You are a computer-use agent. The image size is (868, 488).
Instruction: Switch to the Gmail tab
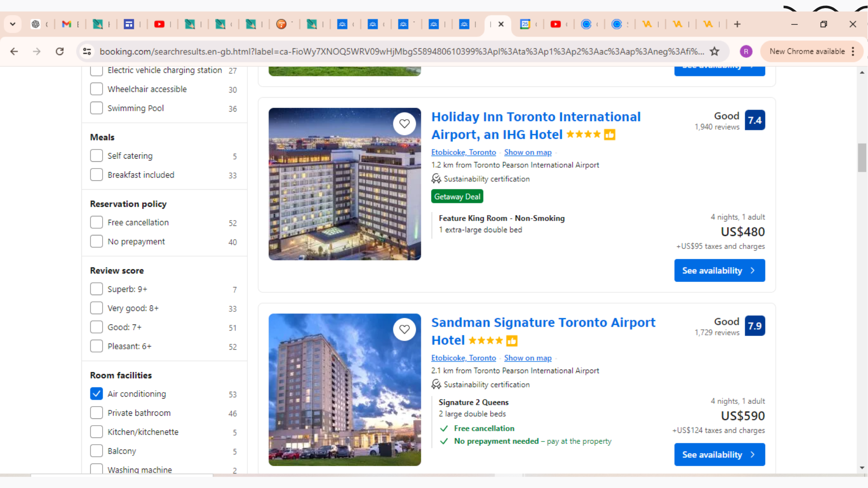pos(67,24)
